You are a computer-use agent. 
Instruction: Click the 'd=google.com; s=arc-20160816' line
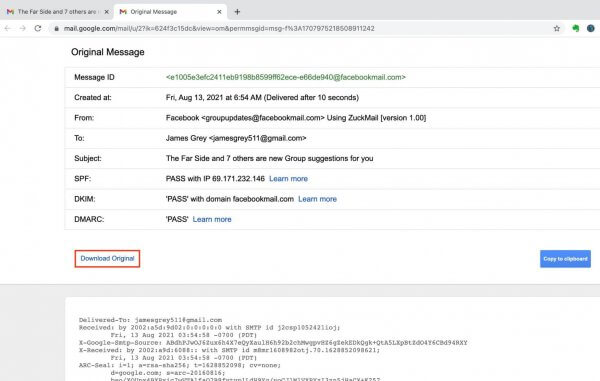coord(168,373)
